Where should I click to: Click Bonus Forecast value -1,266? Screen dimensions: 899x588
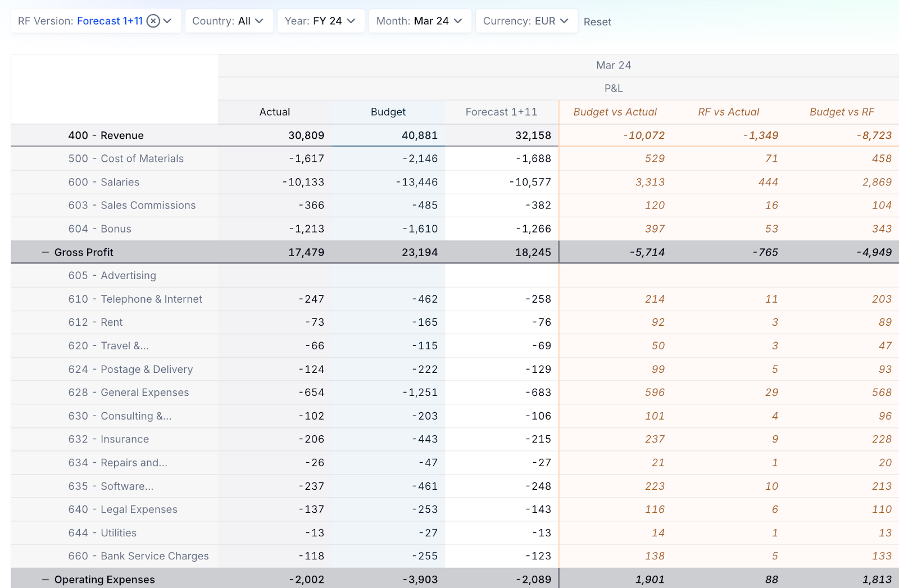point(533,229)
